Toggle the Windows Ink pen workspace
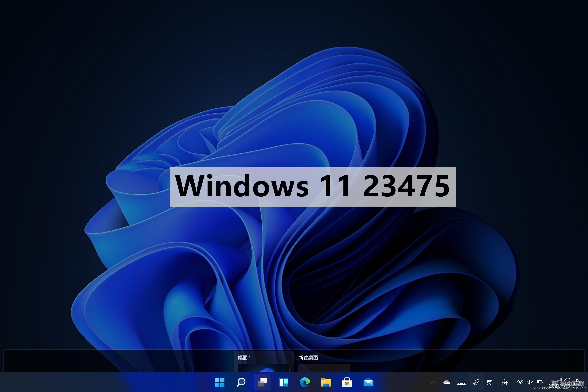Image resolution: width=588 pixels, height=392 pixels. (x=477, y=382)
